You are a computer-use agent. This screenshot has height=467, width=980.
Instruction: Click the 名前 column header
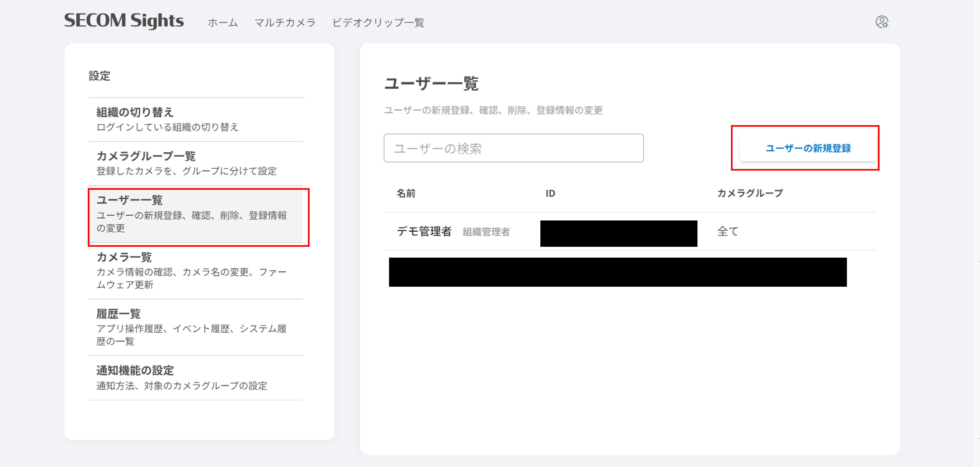pos(406,193)
